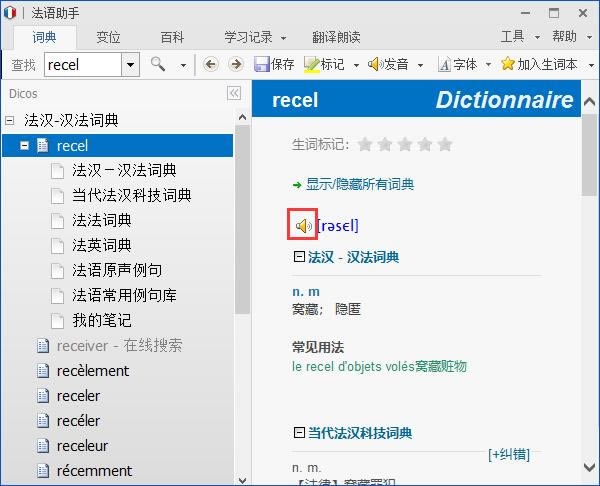
Task: Collapse the 当代法汉科技词典 section
Action: (298, 433)
